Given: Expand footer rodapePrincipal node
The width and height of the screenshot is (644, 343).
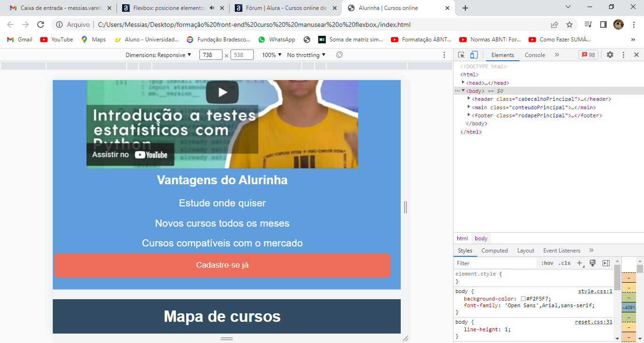Looking at the screenshot, I should tap(469, 115).
